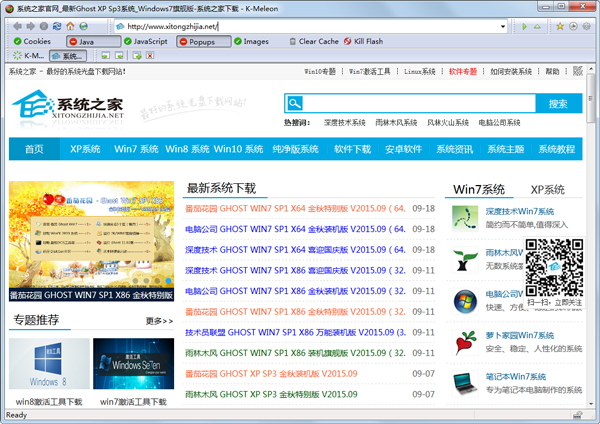Click the previous tab icon

(x=106, y=56)
